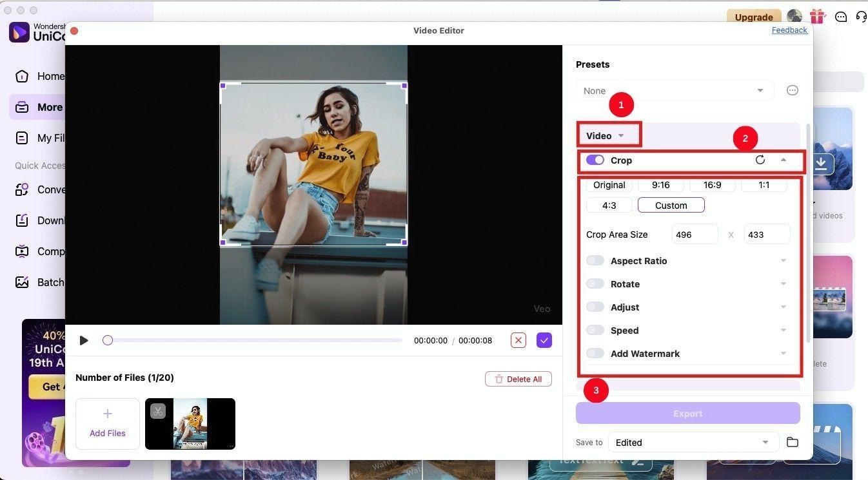Confirm the edit with the purple checkmark
Viewport: 868px width, 480px height.
(544, 340)
